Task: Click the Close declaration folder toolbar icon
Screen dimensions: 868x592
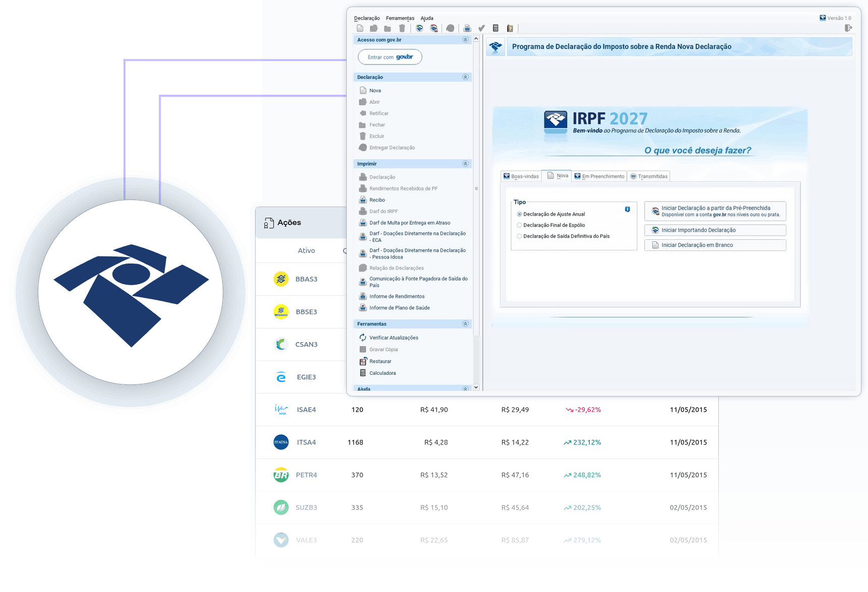Action: [387, 29]
